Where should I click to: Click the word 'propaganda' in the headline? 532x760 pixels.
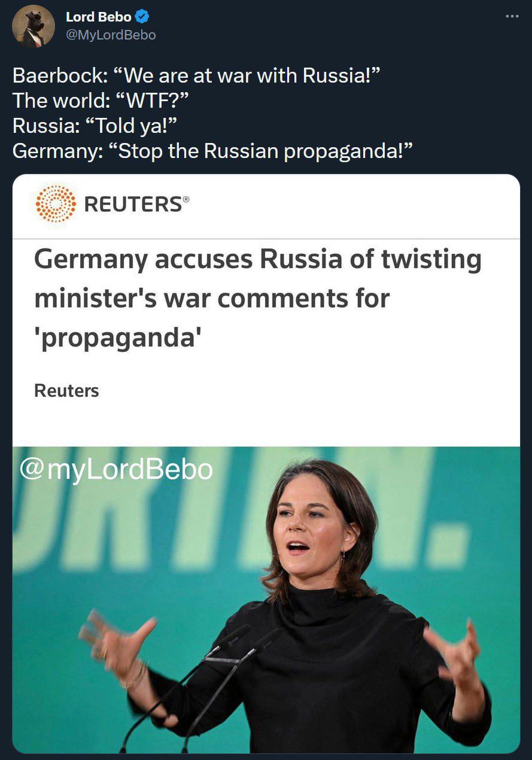[115, 338]
